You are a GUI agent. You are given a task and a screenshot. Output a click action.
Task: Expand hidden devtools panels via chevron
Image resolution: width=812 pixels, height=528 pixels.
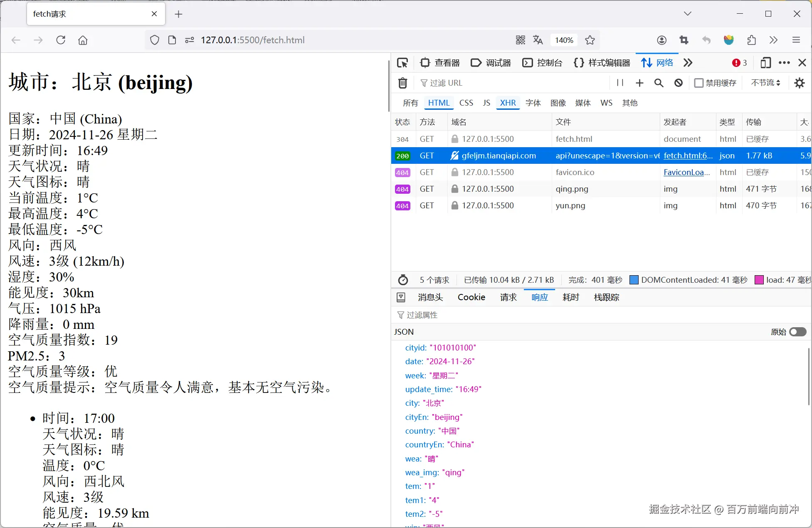click(688, 62)
